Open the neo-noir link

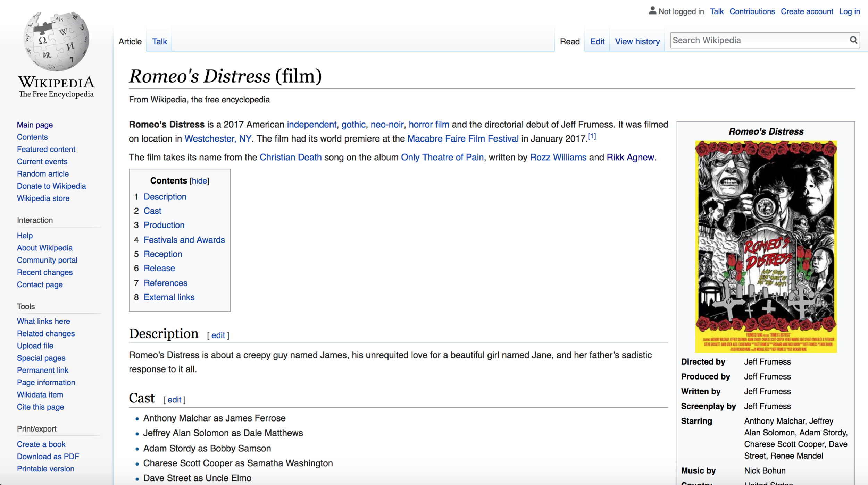coord(387,125)
